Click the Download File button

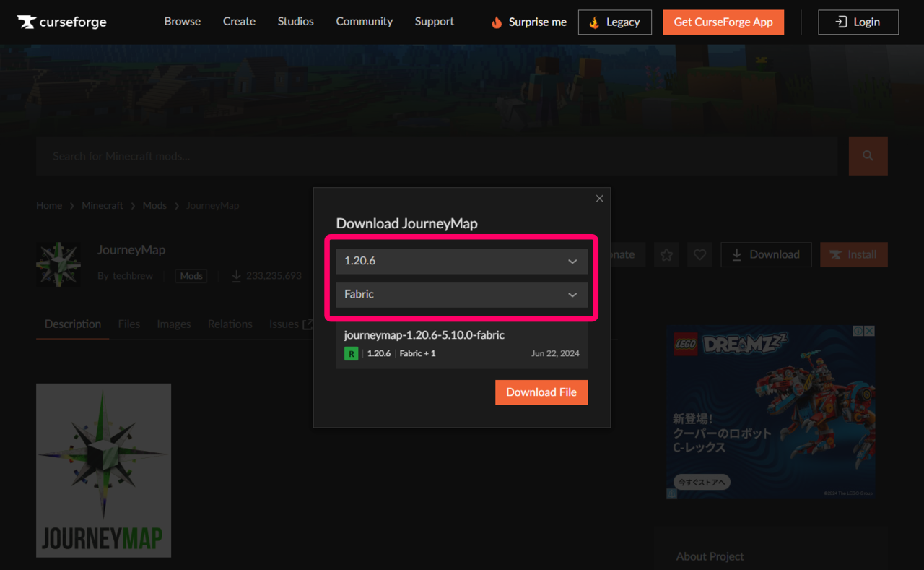click(541, 392)
